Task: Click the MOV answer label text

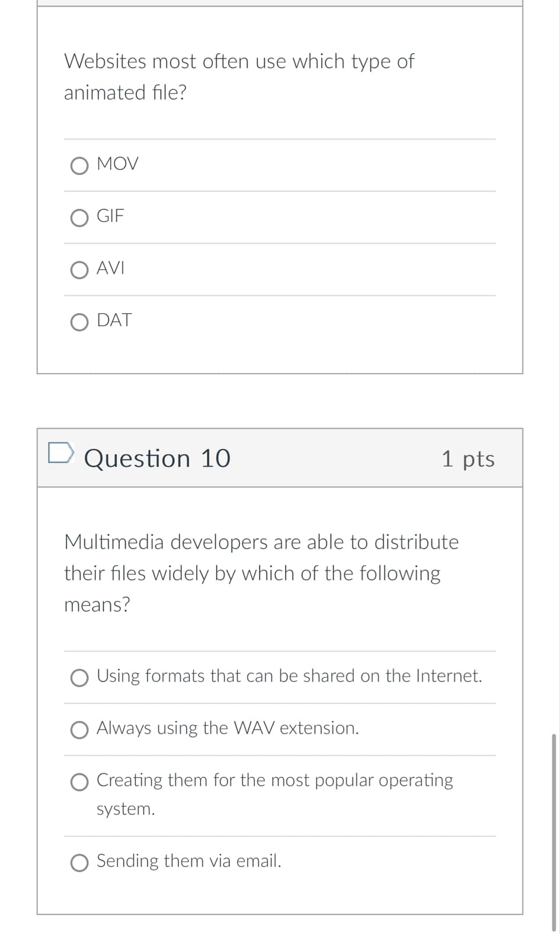Action: pos(117,164)
